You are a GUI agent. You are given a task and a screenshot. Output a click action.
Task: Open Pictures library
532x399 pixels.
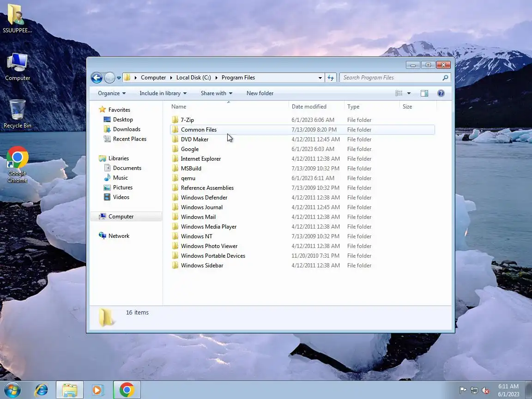coord(122,187)
